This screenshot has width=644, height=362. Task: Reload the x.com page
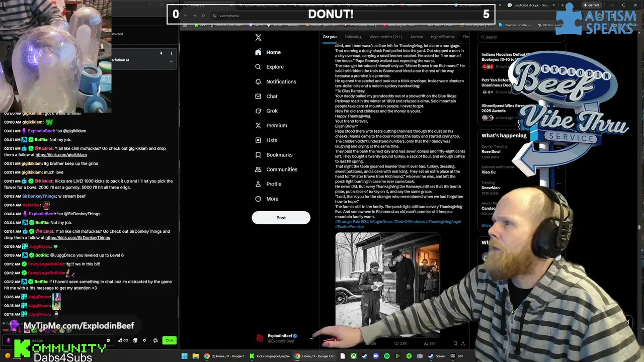(204, 16)
